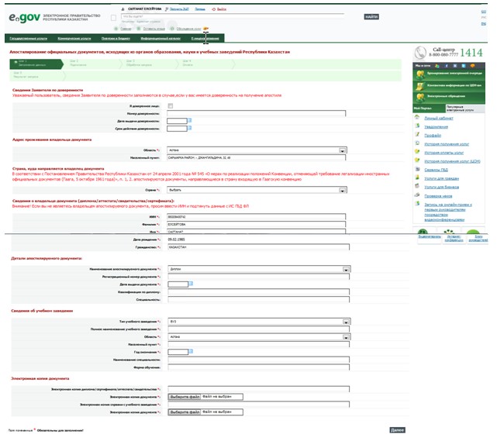Viewport: 497px width, 448px height.
Task: Expand the Страна dropdown showing Выбрать
Action: (x=257, y=190)
